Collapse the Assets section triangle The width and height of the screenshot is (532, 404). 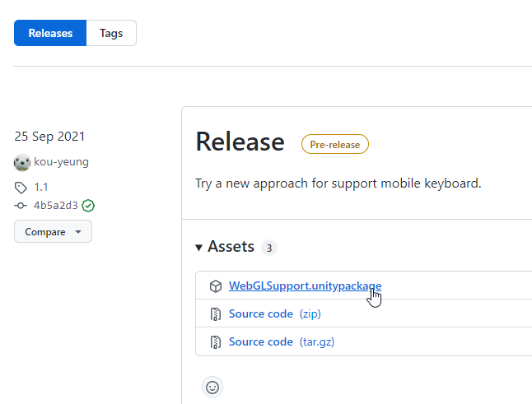click(198, 248)
